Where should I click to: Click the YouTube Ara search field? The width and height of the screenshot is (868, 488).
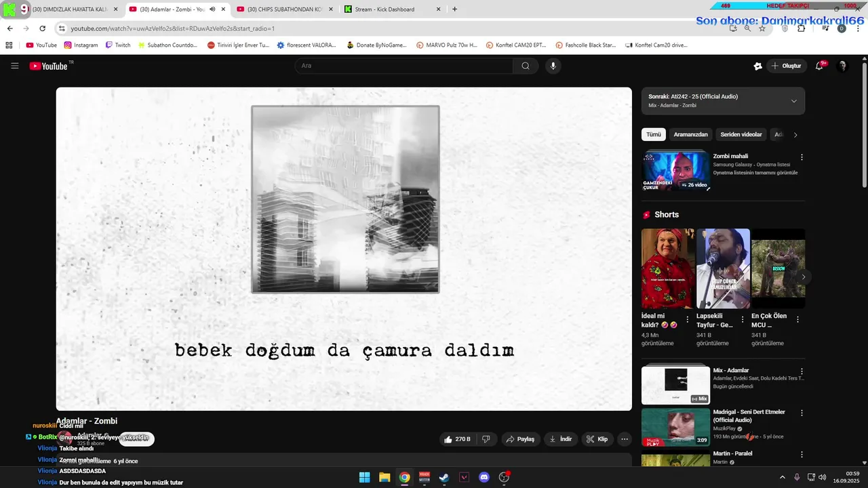coord(404,66)
